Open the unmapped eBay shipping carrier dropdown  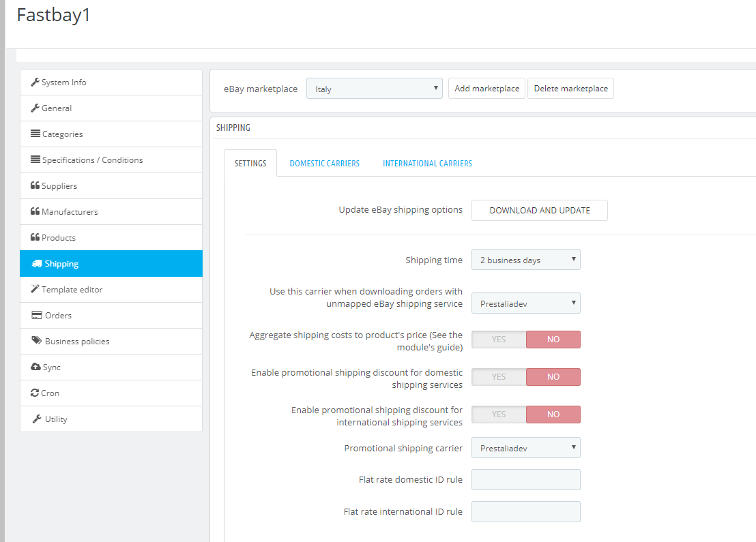pyautogui.click(x=525, y=303)
